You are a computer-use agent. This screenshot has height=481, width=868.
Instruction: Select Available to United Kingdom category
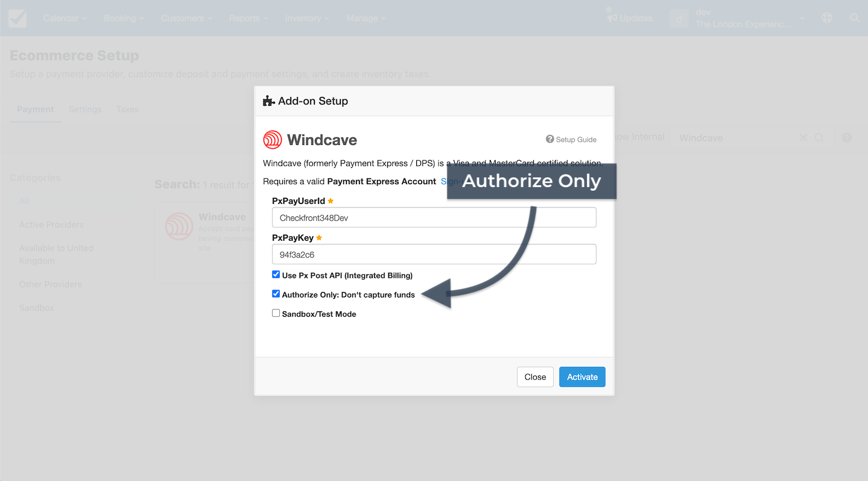[x=56, y=254]
